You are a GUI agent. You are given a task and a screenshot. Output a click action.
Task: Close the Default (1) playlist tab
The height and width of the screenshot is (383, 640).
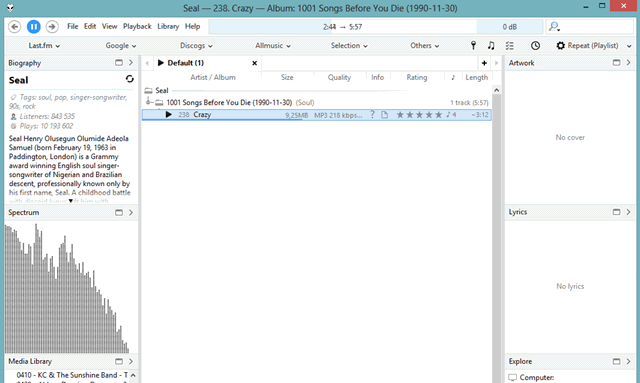pyautogui.click(x=254, y=63)
